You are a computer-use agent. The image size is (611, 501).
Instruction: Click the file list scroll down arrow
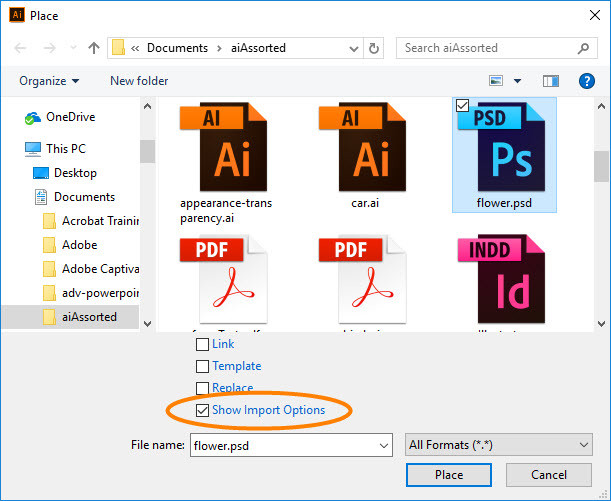pyautogui.click(x=601, y=323)
